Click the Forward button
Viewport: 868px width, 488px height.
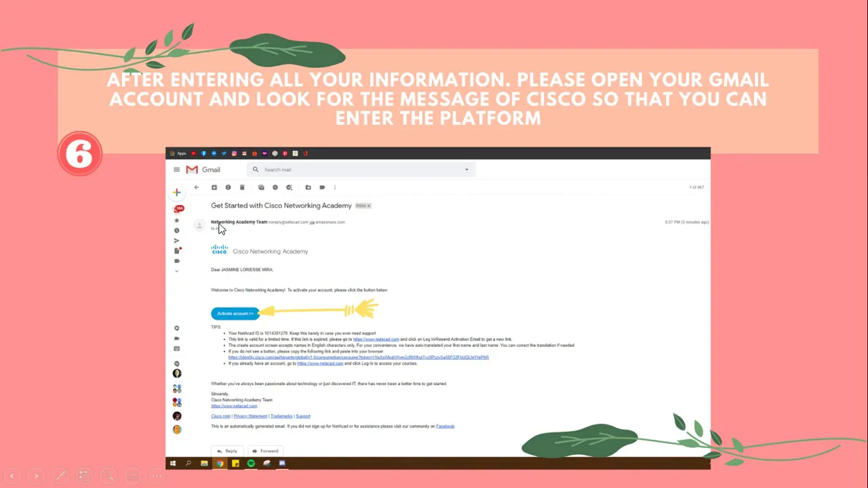(265, 451)
